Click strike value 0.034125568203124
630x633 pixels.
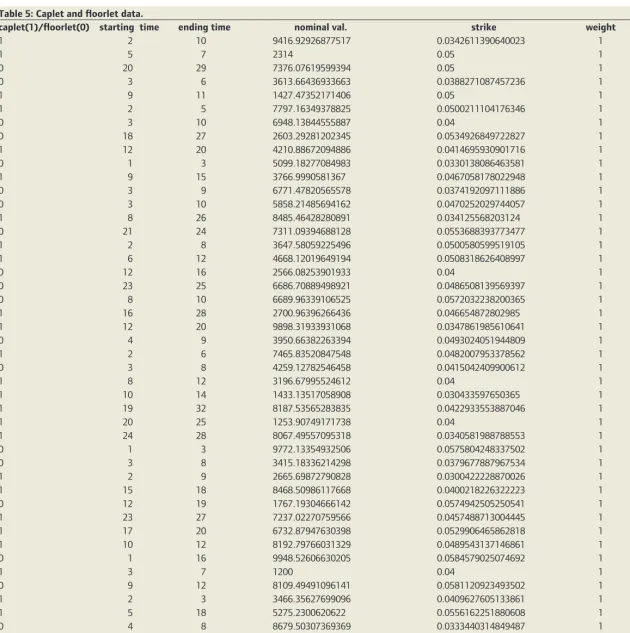(x=478, y=218)
